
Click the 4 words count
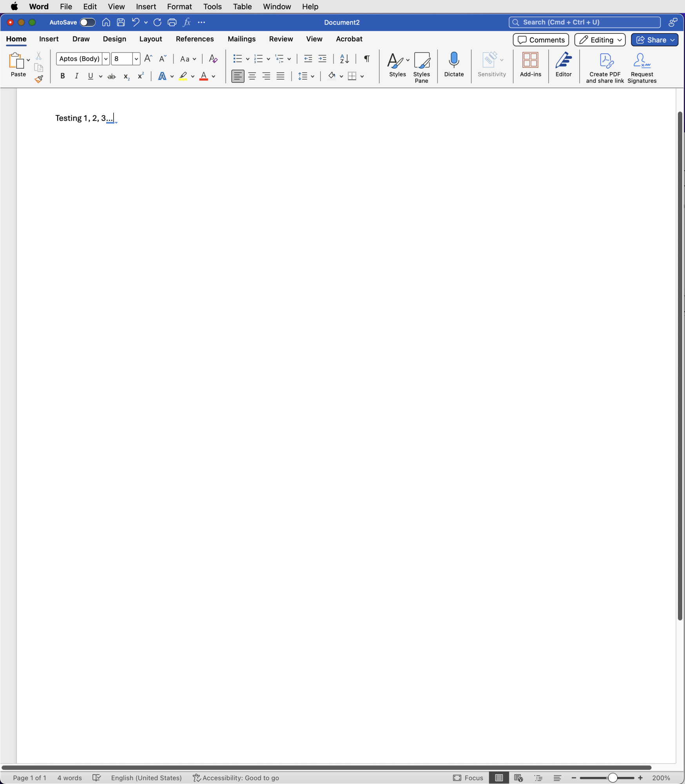tap(70, 778)
